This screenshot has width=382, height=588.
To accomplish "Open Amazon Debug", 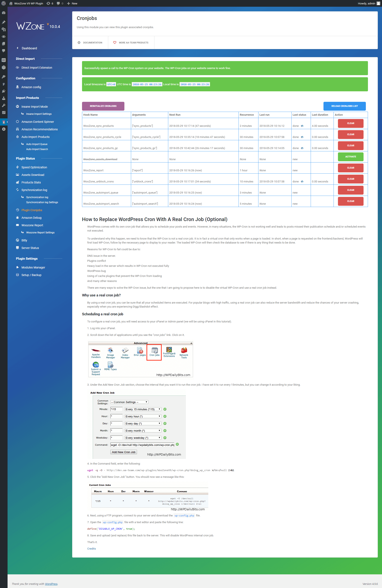I will (31, 218).
